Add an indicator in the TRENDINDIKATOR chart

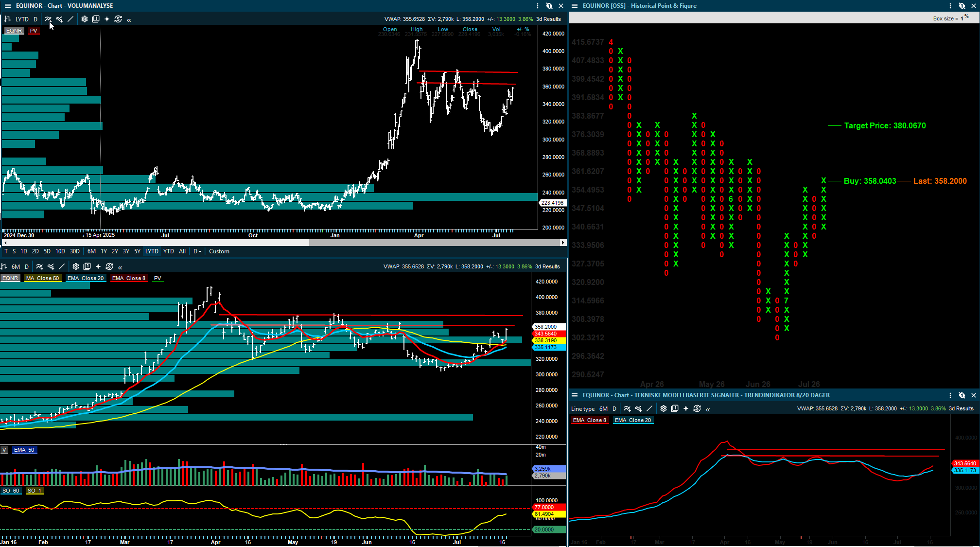[x=627, y=409]
